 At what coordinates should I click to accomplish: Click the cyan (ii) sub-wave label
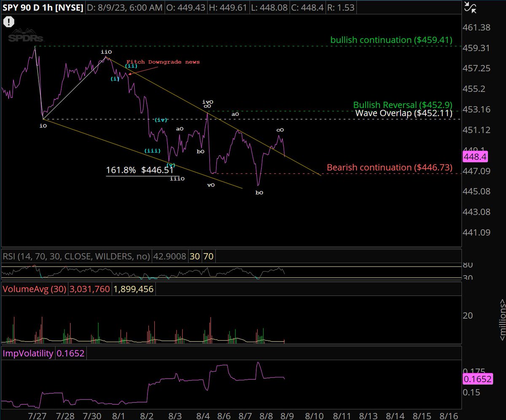click(131, 66)
